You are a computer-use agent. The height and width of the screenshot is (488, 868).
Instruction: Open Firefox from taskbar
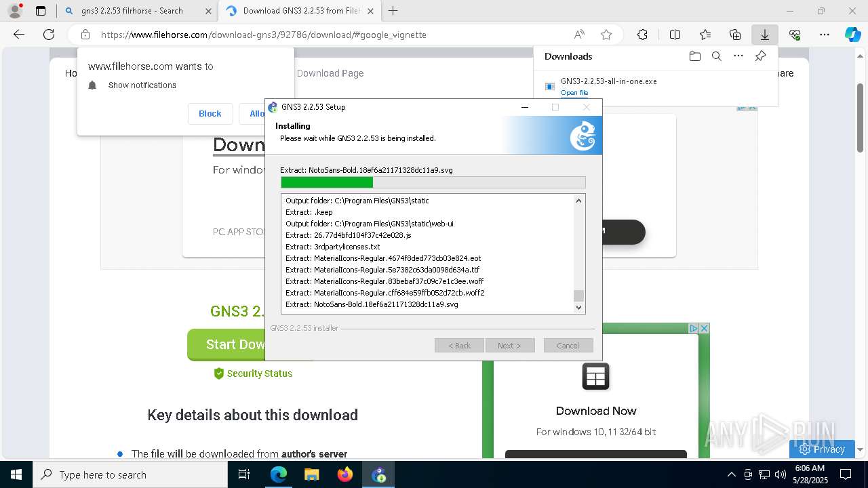(344, 474)
